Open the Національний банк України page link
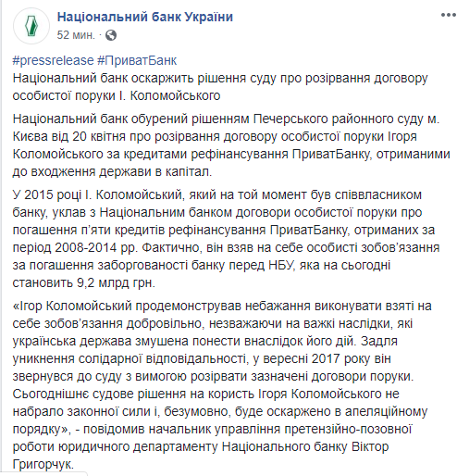This screenshot has width=457, height=476. coord(145,17)
